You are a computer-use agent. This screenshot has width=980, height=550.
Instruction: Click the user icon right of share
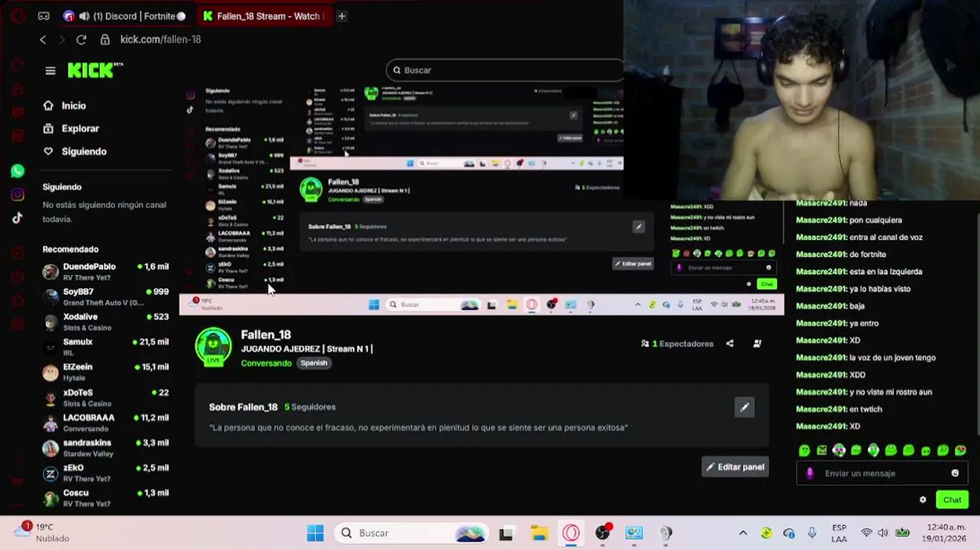tap(757, 344)
